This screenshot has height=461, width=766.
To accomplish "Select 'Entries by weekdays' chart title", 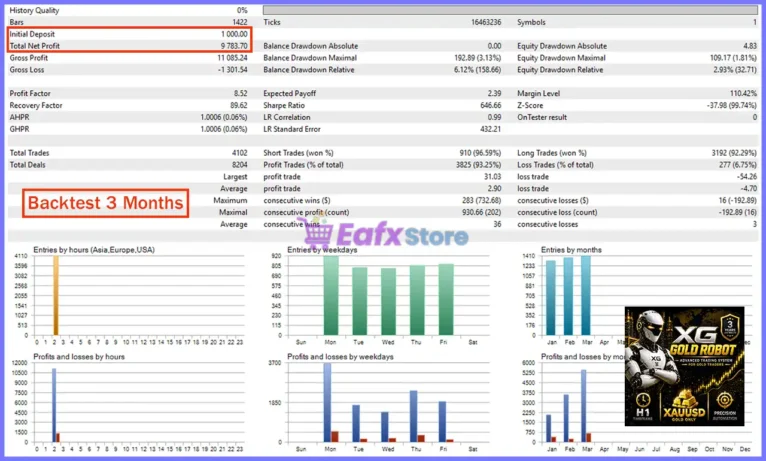I will point(322,250).
